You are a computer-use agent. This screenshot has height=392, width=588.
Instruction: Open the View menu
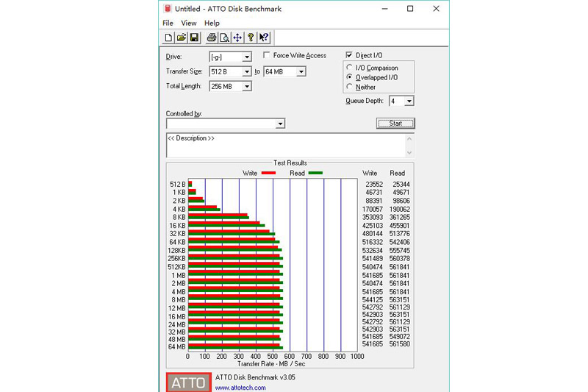coord(189,24)
